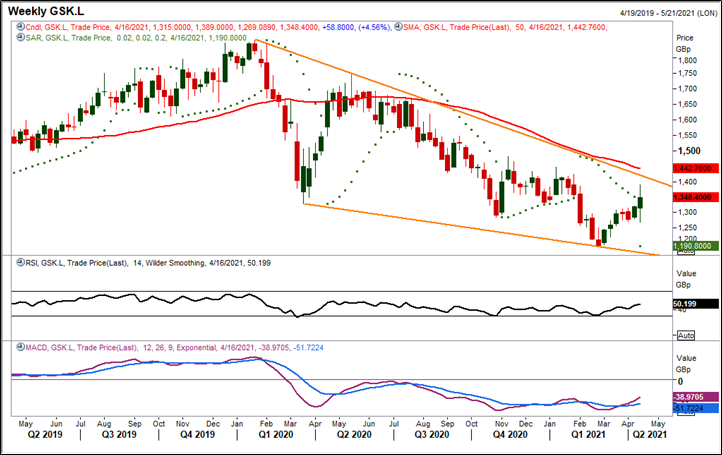Select the SMA, GSK.L, Trade Price(Last) legend text

point(456,27)
